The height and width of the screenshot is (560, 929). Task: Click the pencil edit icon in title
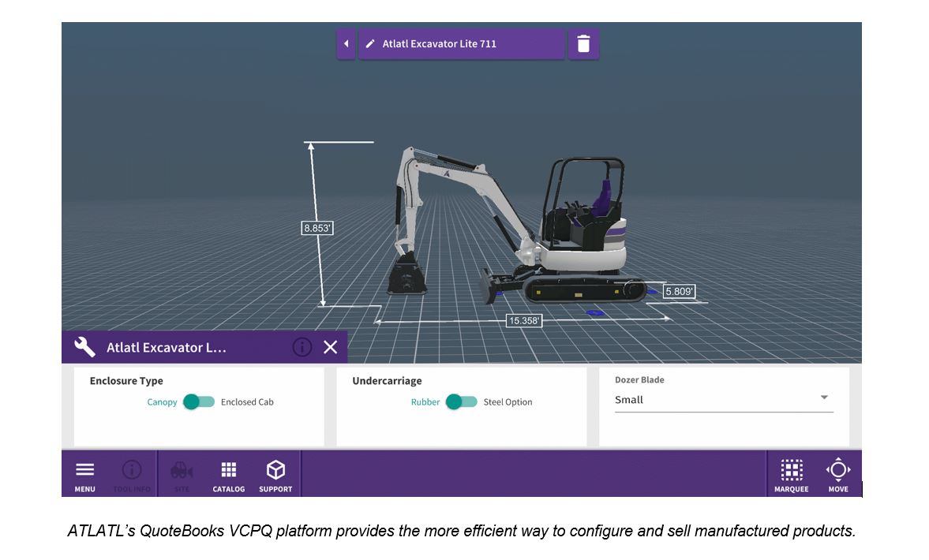[369, 44]
